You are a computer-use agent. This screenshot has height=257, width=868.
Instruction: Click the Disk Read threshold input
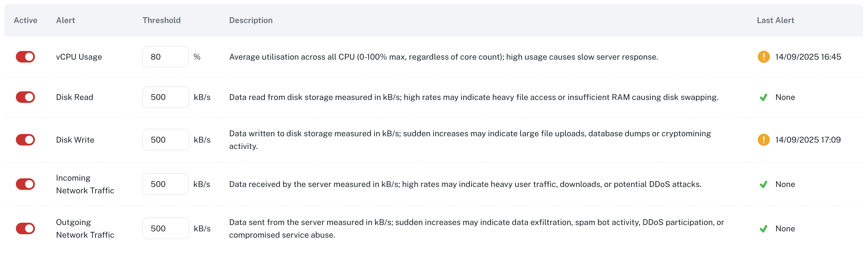tap(165, 97)
